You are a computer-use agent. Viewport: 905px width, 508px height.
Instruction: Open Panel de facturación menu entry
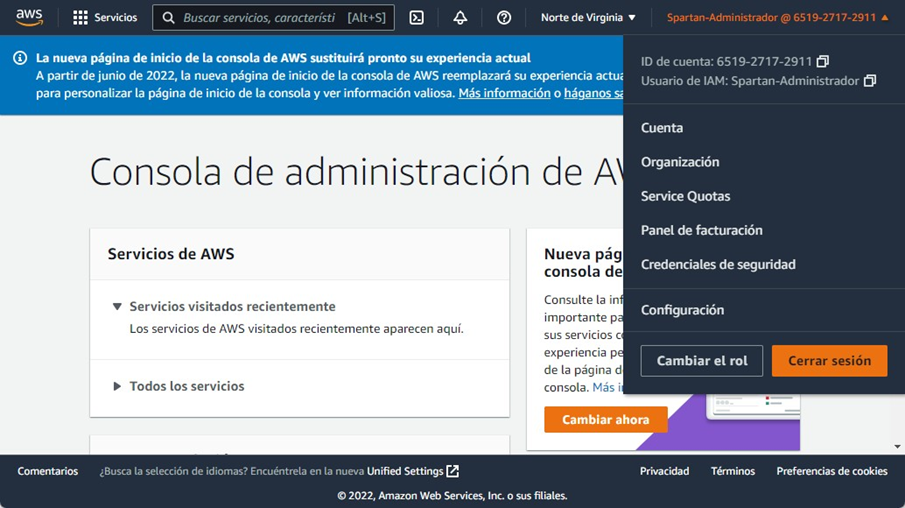[x=701, y=230]
